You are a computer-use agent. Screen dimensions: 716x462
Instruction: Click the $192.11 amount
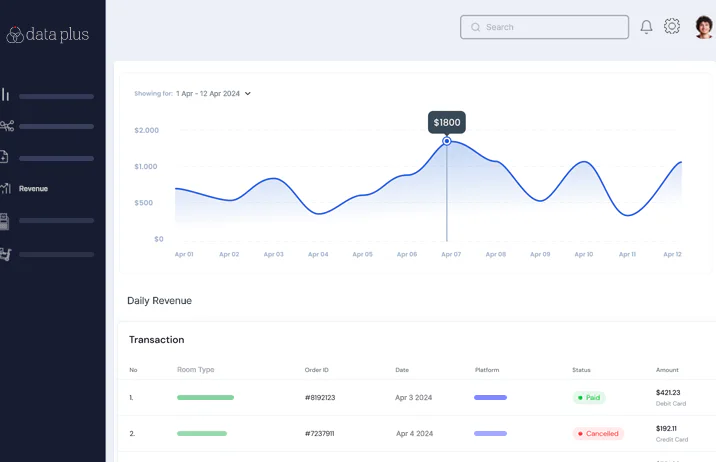(x=666, y=429)
